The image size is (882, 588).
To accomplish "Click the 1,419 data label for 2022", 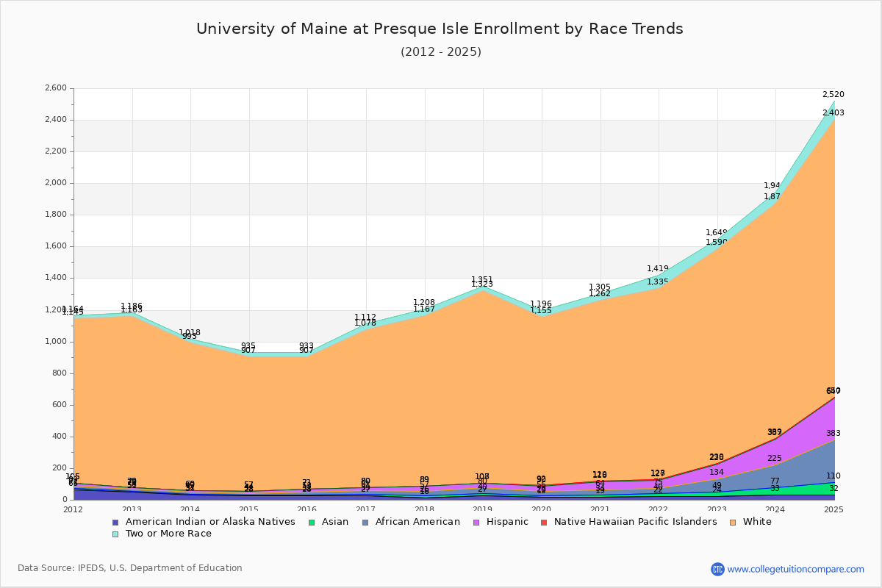I will [x=658, y=269].
